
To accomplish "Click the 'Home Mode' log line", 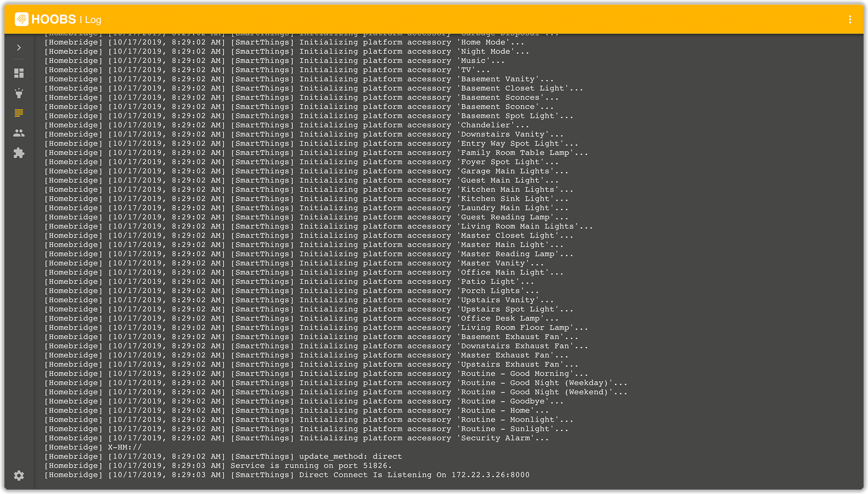I will [284, 42].
